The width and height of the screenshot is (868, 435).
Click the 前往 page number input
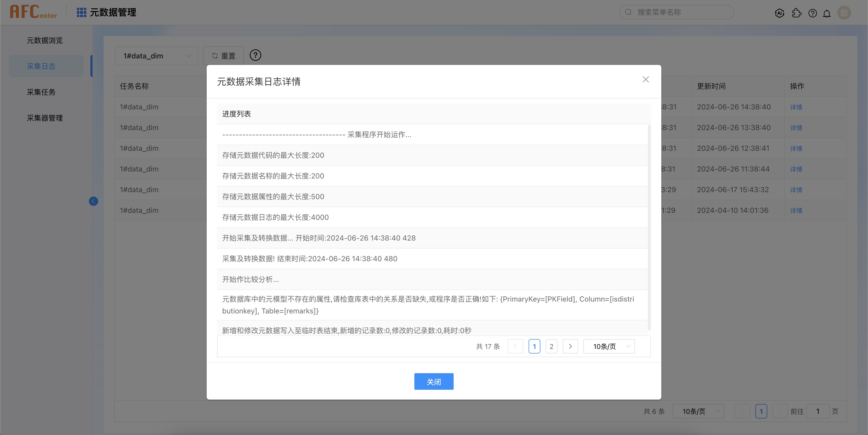(817, 411)
